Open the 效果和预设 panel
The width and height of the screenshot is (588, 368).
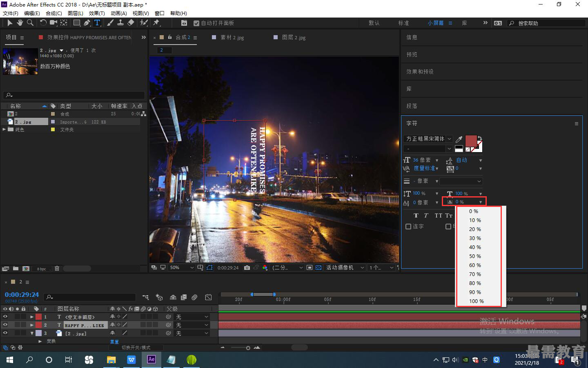click(x=420, y=72)
